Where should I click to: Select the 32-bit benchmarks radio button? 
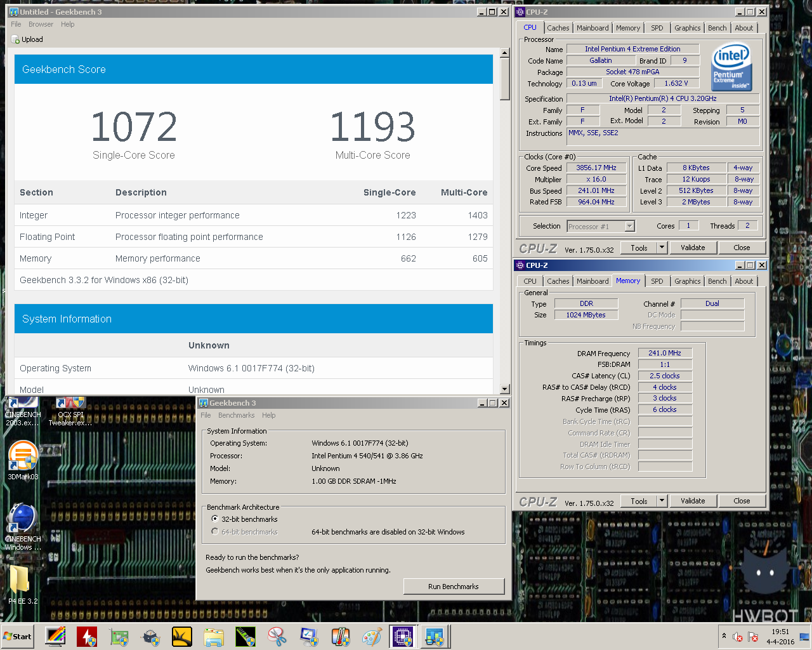coord(215,519)
